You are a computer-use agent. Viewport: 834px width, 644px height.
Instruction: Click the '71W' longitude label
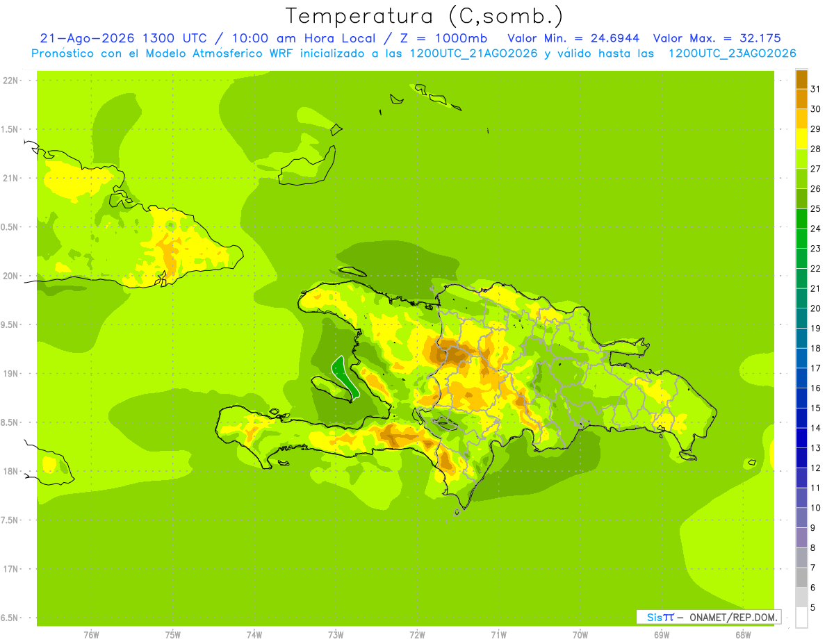tap(498, 635)
